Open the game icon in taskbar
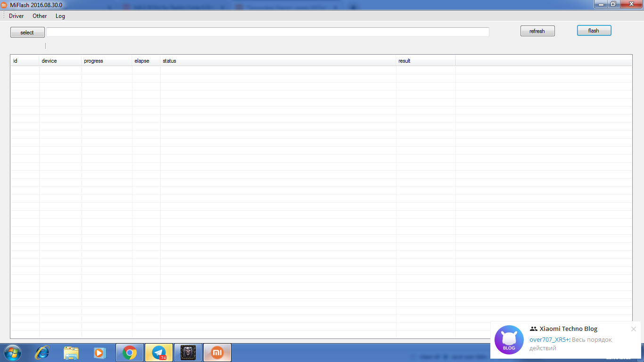The height and width of the screenshot is (362, 644). pos(188,353)
